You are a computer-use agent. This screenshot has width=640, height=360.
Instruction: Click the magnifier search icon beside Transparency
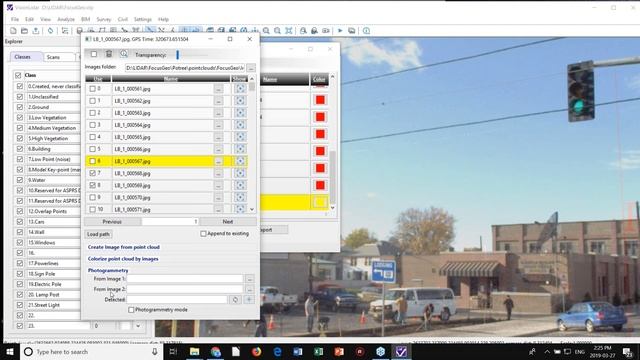(x=124, y=54)
